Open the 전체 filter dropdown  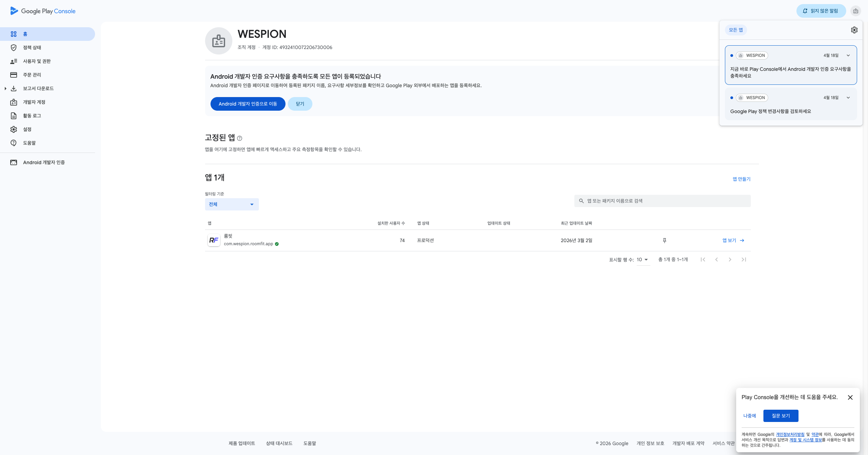[232, 204]
